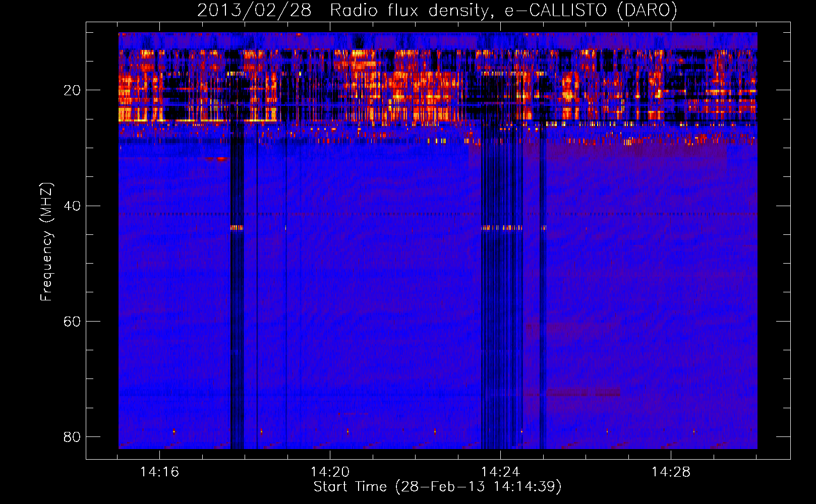This screenshot has height=504, width=816.
Task: Click the 60 MHz frequency tick label
Action: coord(72,321)
